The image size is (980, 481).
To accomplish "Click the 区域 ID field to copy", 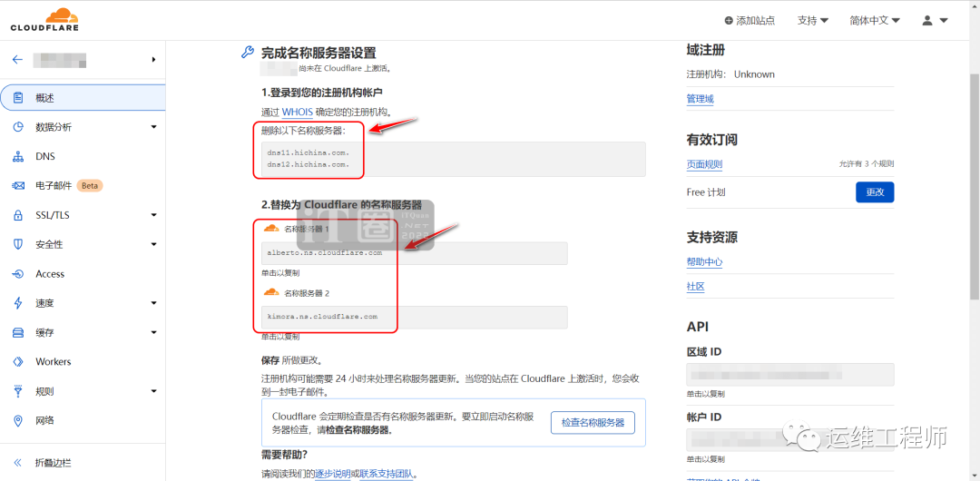I will pos(790,374).
